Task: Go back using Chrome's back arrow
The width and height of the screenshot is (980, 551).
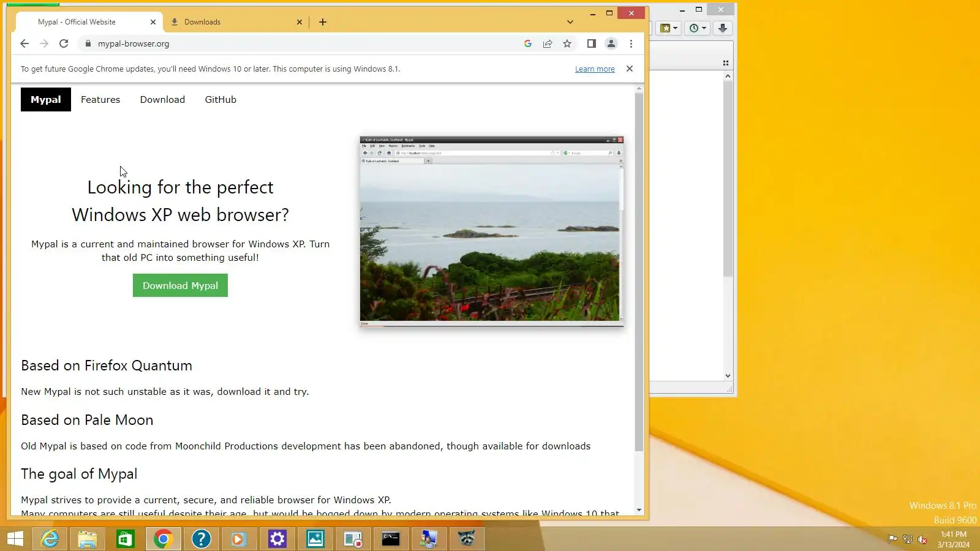Action: 24,43
